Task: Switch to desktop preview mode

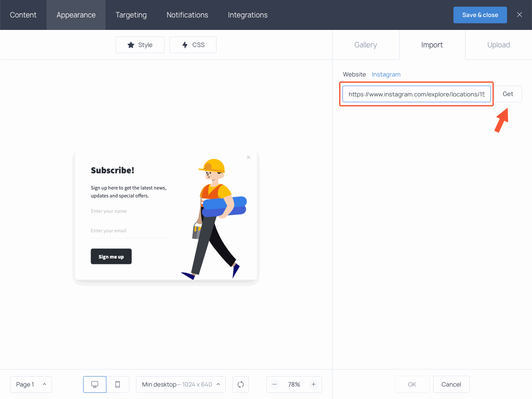Action: [x=95, y=384]
